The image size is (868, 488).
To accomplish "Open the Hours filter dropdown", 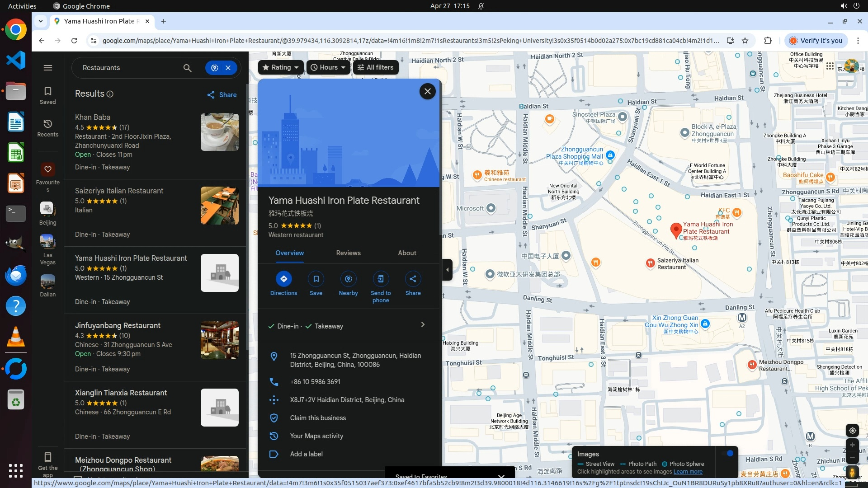I will pos(328,67).
